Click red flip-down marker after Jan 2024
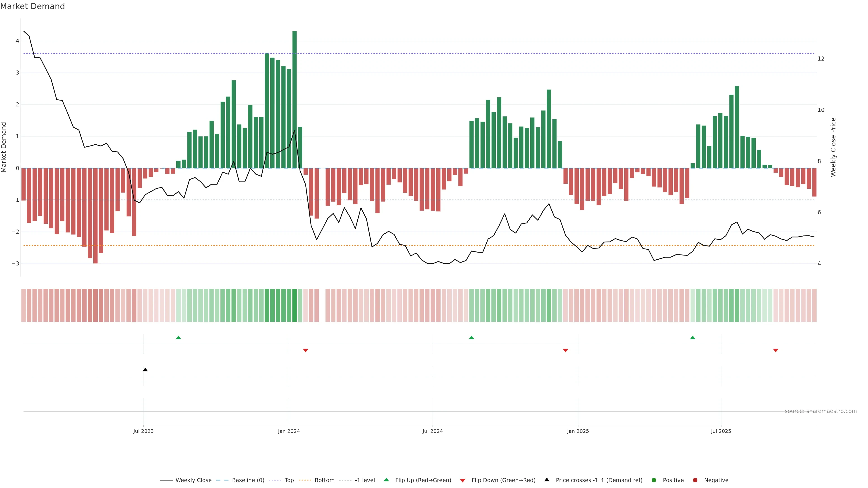868x488 pixels. tap(306, 351)
